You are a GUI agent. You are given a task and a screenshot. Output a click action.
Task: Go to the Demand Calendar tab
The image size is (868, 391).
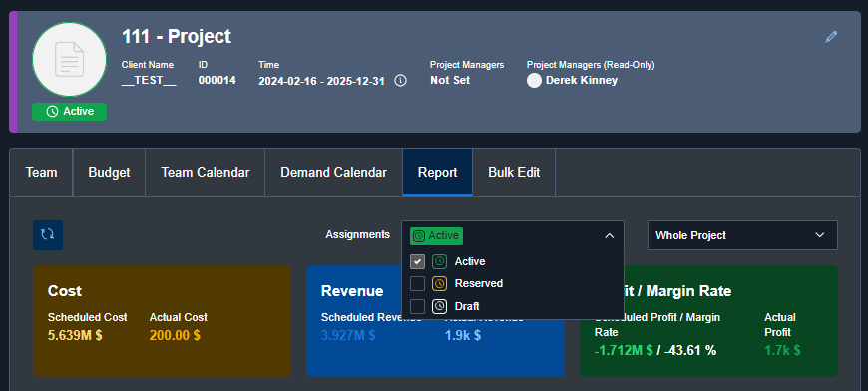click(x=334, y=173)
